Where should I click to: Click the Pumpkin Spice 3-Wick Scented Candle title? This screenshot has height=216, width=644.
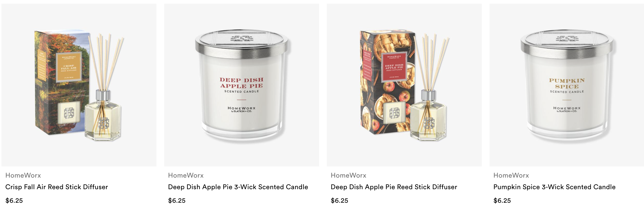click(x=554, y=187)
